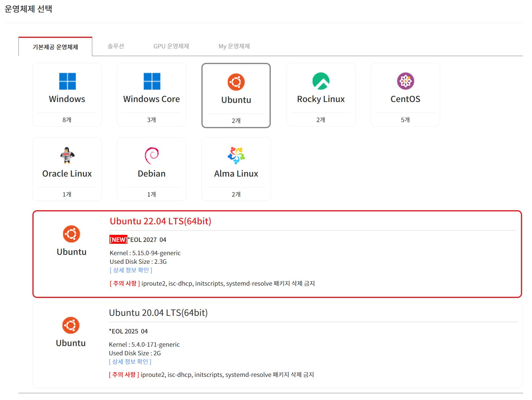This screenshot has width=532, height=400.
Task: Open 상세 정보 확인 link for Ubuntu 22.04
Action: (131, 270)
